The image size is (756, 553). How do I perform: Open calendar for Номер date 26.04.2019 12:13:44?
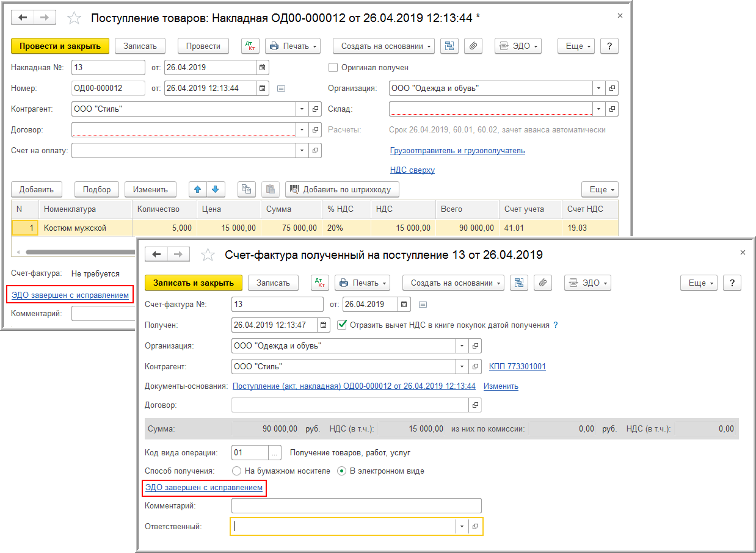coord(262,89)
